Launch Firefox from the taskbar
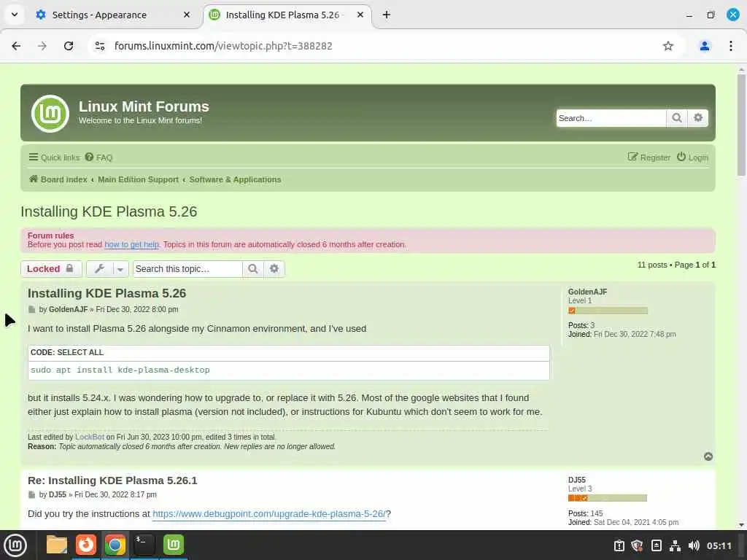The image size is (747, 560). coord(86,545)
